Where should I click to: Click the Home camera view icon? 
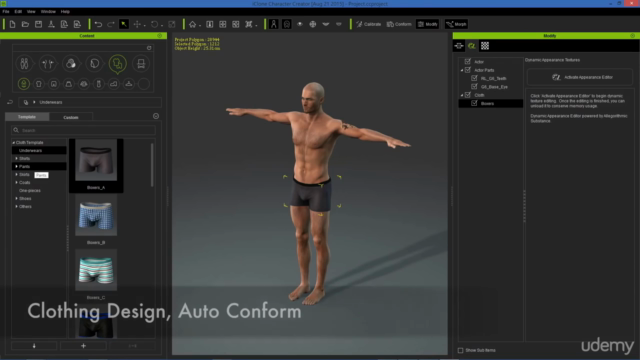(192, 24)
